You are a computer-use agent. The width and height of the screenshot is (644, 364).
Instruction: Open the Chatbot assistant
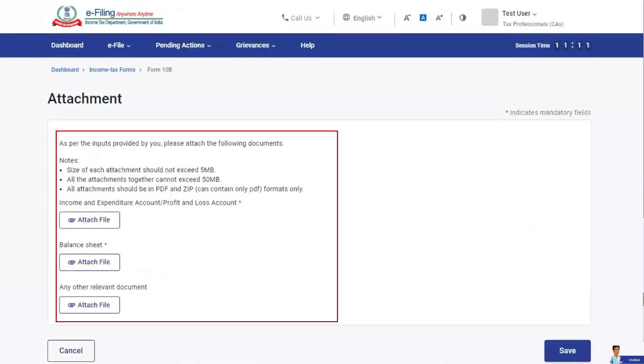click(625, 355)
